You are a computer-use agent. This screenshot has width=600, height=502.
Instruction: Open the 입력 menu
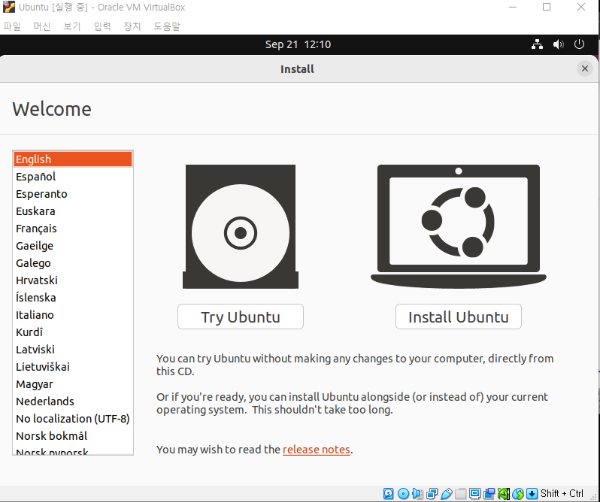(x=102, y=26)
